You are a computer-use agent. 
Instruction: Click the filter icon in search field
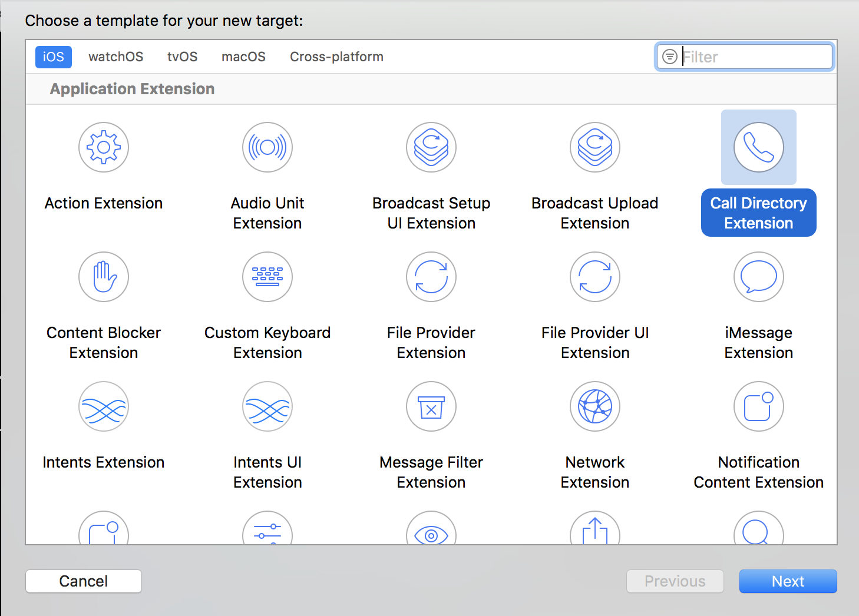click(x=670, y=57)
